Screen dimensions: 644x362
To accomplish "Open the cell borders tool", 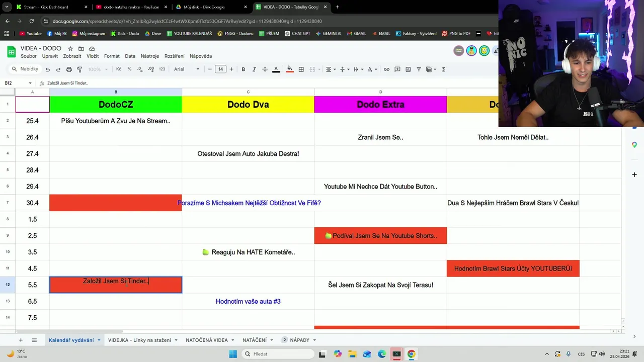I will tap(301, 69).
